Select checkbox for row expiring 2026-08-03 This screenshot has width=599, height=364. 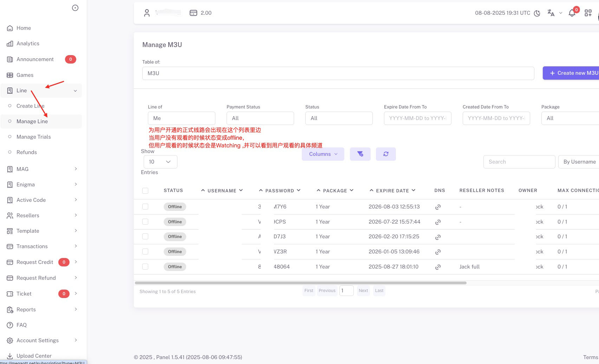(x=145, y=207)
